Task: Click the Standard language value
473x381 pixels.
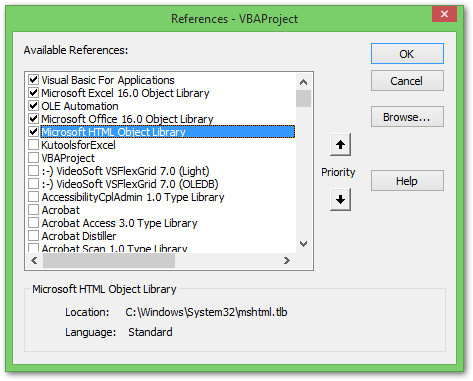Action: pyautogui.click(x=150, y=332)
